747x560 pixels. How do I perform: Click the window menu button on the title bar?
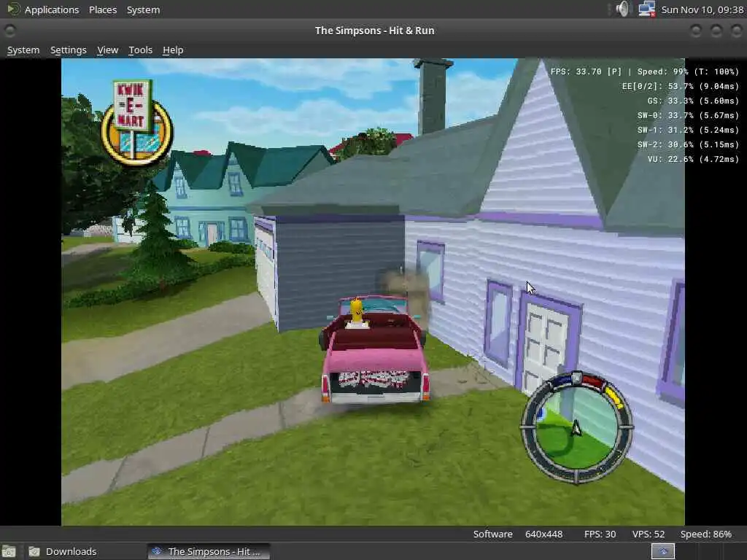(x=9, y=31)
